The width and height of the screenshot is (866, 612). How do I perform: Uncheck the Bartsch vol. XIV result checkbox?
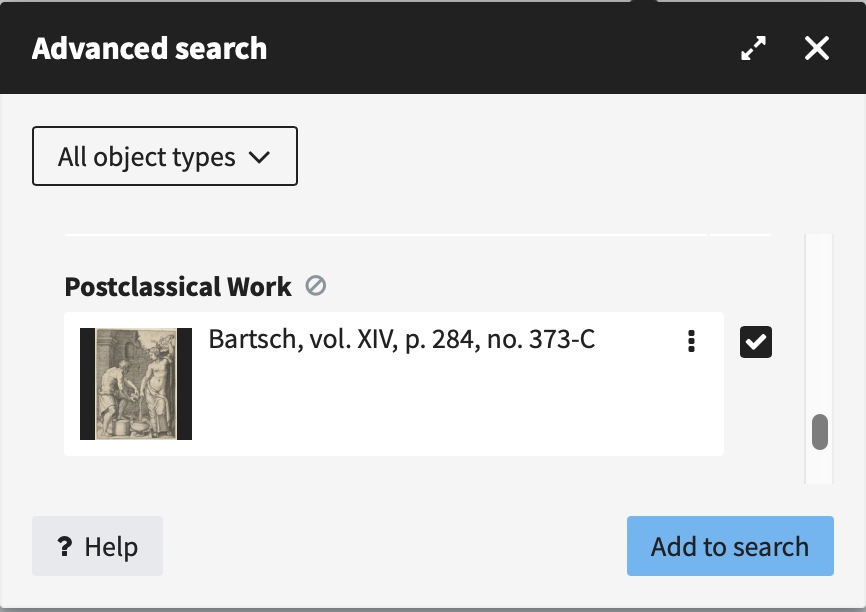[756, 342]
